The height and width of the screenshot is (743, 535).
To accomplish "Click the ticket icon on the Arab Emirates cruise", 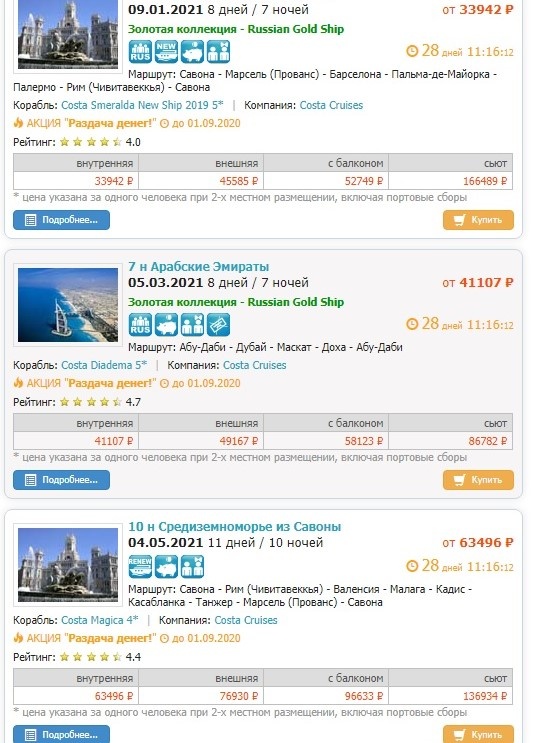I will point(218,325).
